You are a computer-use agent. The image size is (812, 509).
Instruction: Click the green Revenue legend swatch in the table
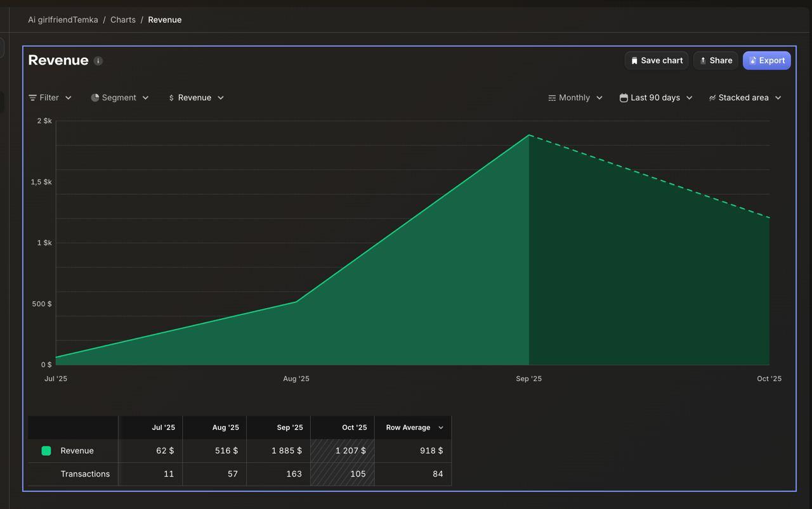[x=46, y=451]
